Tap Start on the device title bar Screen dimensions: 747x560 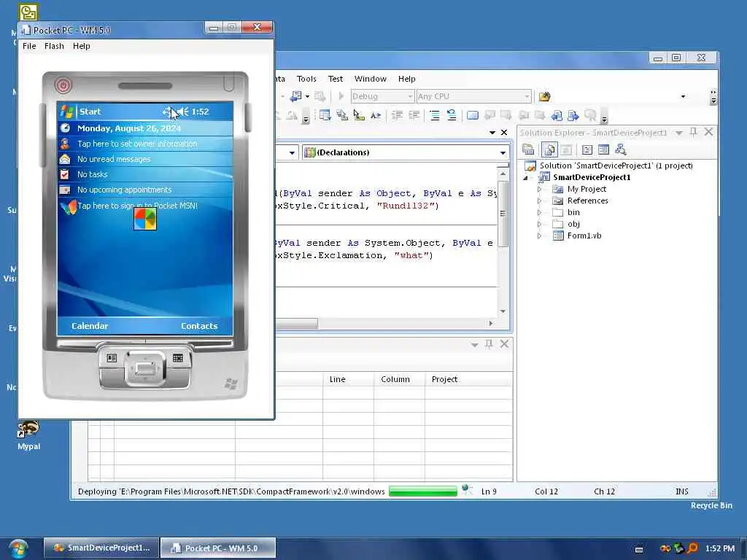coord(90,112)
